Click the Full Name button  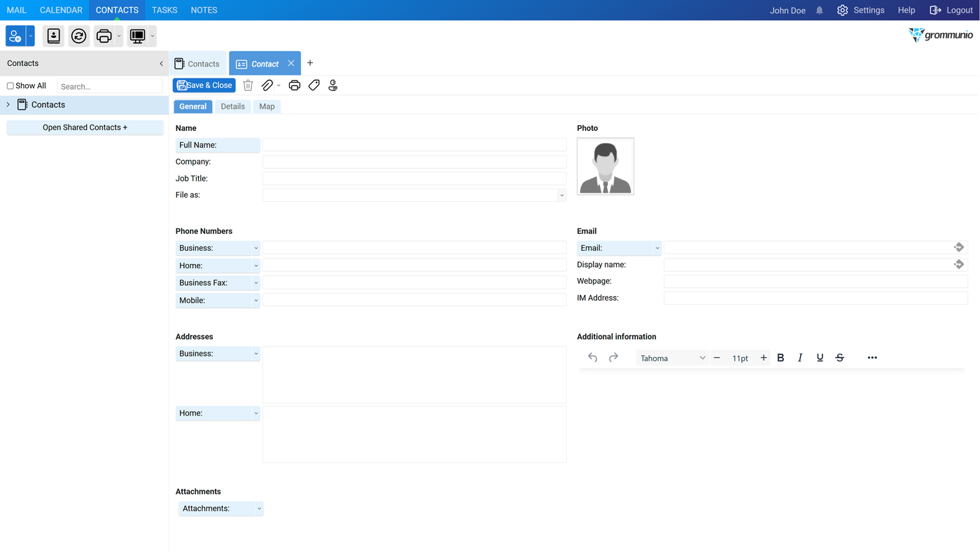click(x=218, y=145)
